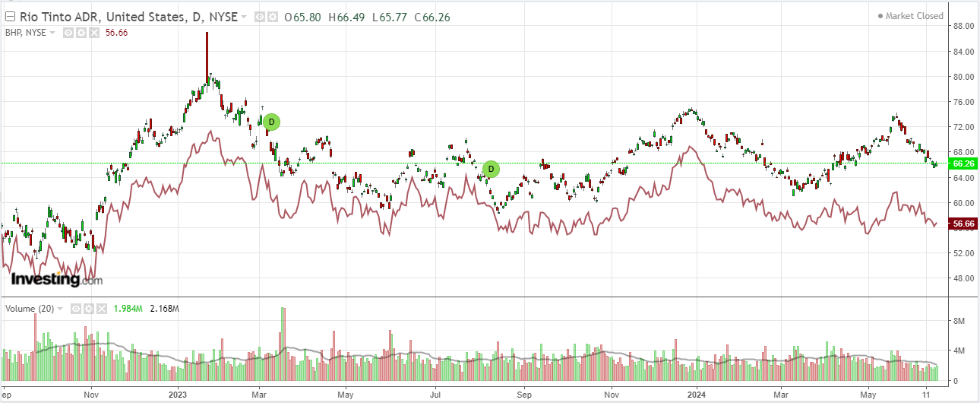Viewport: 980px width, 403px height.
Task: Click the Nov label left of 2023
Action: point(91,395)
